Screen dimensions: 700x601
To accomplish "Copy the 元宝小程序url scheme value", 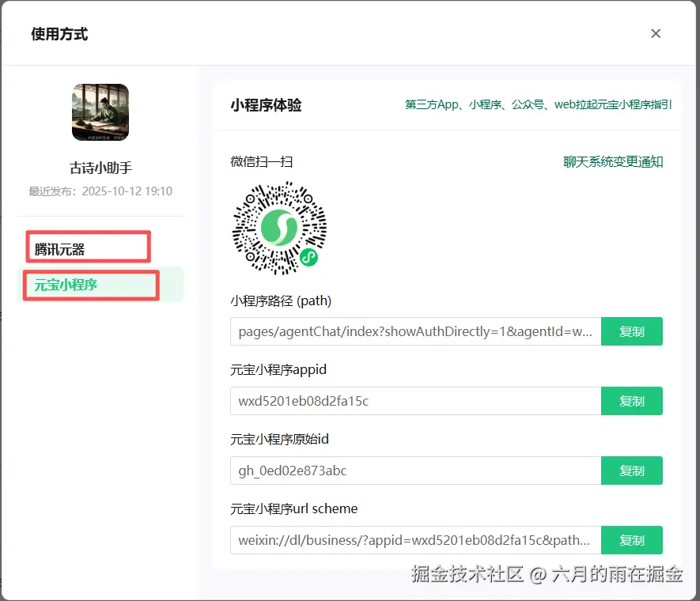I will (x=632, y=540).
